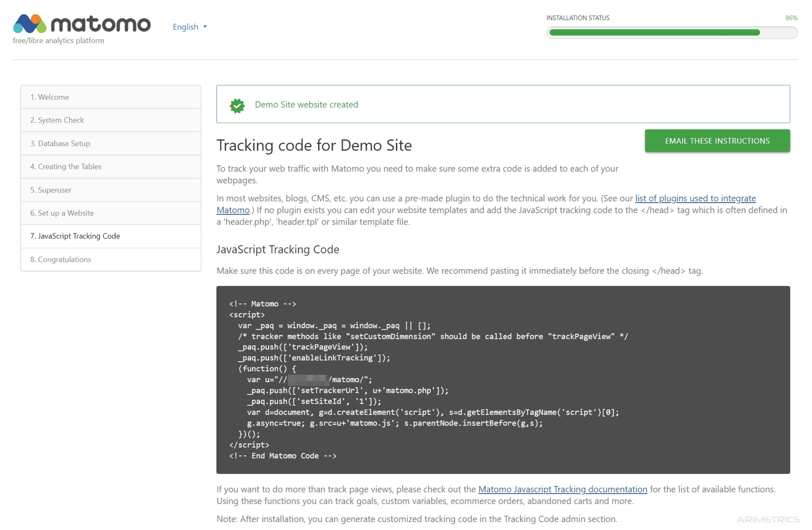Click the ARIMETRICS watermark text
This screenshot has height=530, width=812.
pos(768,519)
